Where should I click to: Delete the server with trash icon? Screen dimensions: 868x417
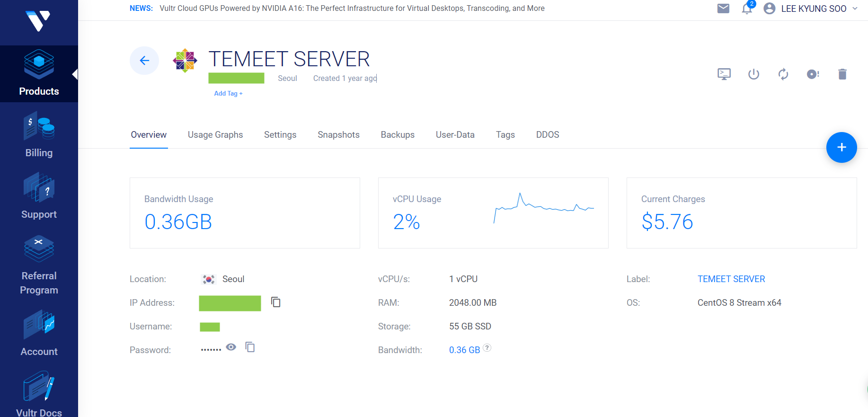coord(842,74)
